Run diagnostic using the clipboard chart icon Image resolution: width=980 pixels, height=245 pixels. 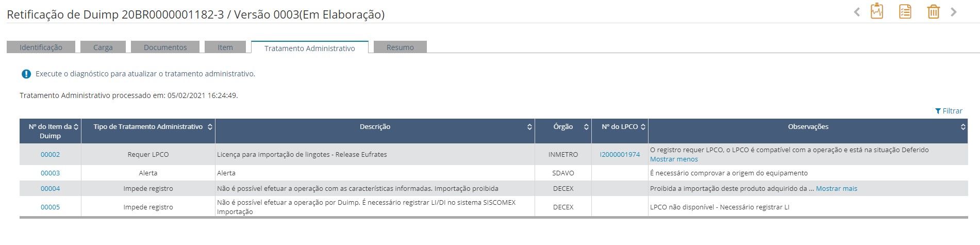(876, 11)
